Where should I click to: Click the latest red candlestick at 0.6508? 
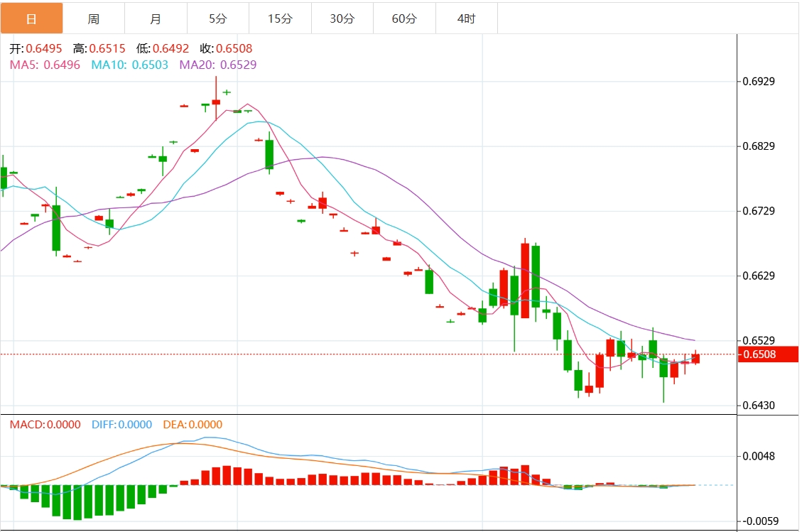695,358
